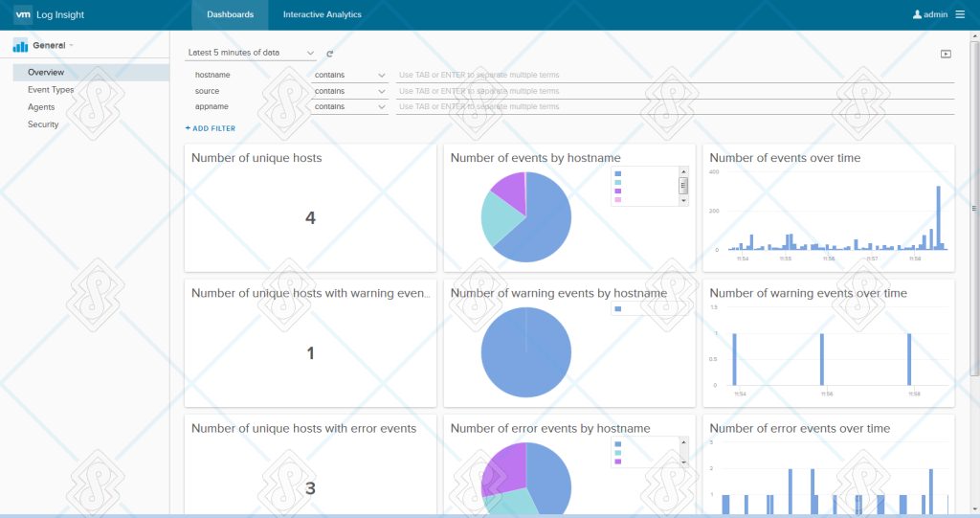Click the Number of events over time title
Viewport: 980px width, 518px height.
click(x=785, y=158)
